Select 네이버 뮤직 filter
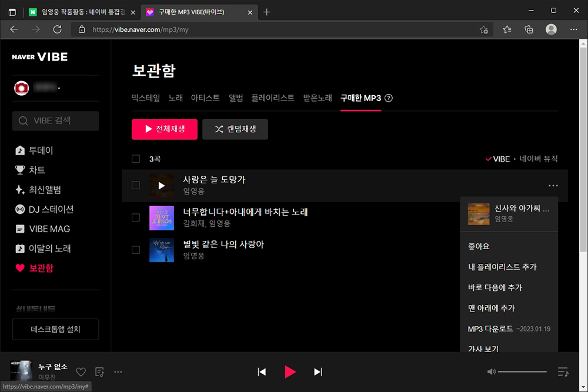This screenshot has height=392, width=588. pyautogui.click(x=539, y=159)
